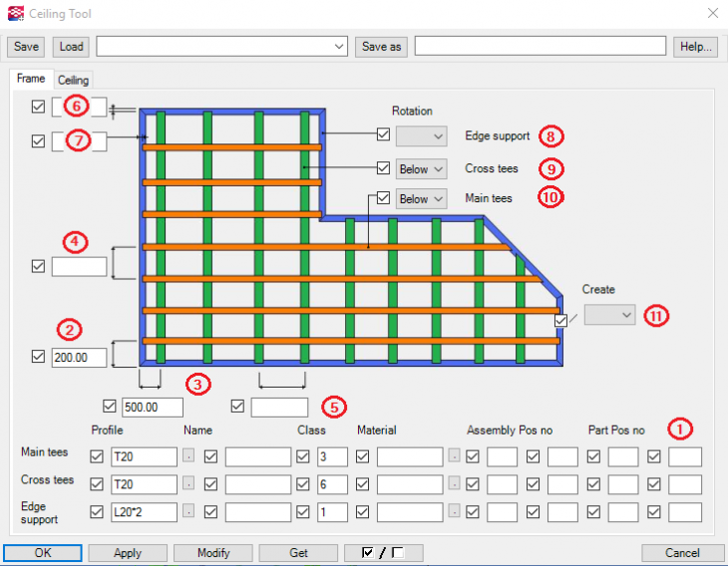Expand the Edge support rotation dropdown
The image size is (728, 566).
point(421,136)
